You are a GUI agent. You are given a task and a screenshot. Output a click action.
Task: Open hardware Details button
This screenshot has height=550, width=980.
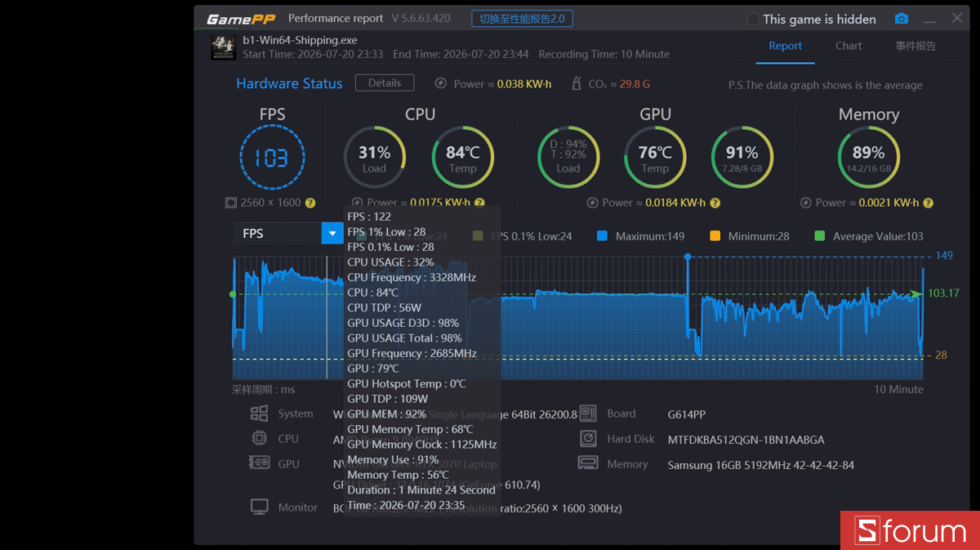(385, 83)
